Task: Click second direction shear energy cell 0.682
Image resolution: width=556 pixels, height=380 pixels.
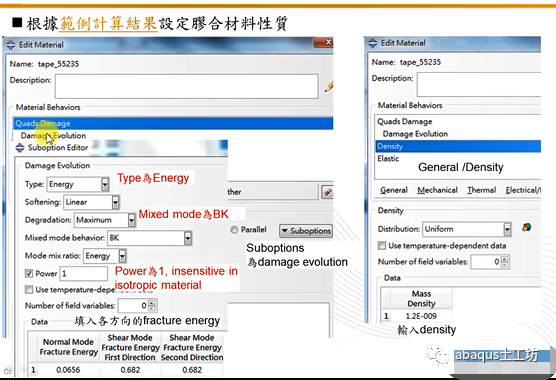Action: point(192,370)
